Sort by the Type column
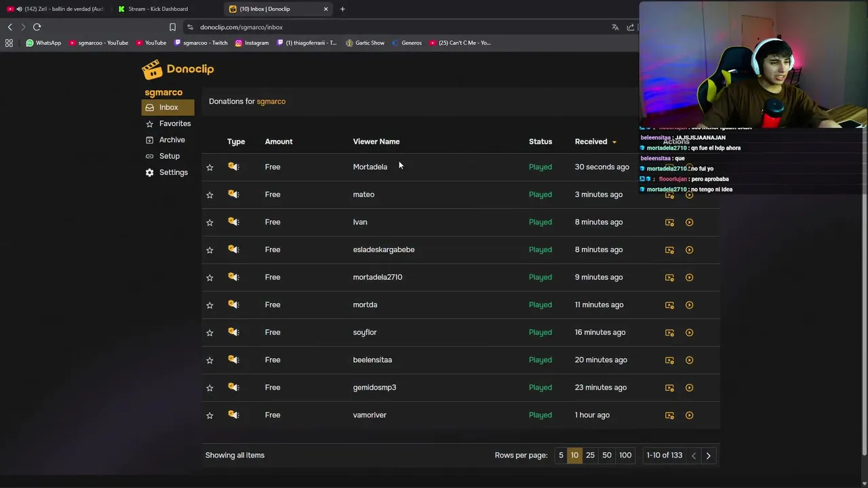The image size is (868, 488). point(236,142)
